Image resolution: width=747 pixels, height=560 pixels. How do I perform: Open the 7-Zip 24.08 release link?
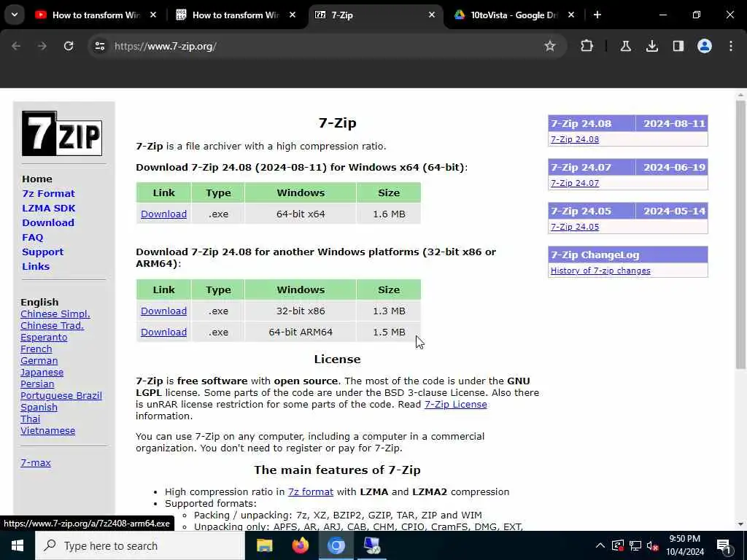(x=575, y=139)
